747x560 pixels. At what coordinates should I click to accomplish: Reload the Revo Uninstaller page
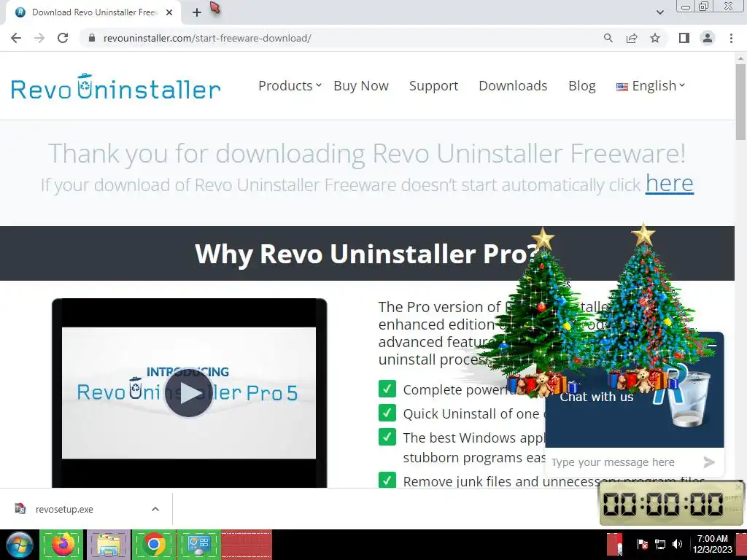[x=63, y=38]
